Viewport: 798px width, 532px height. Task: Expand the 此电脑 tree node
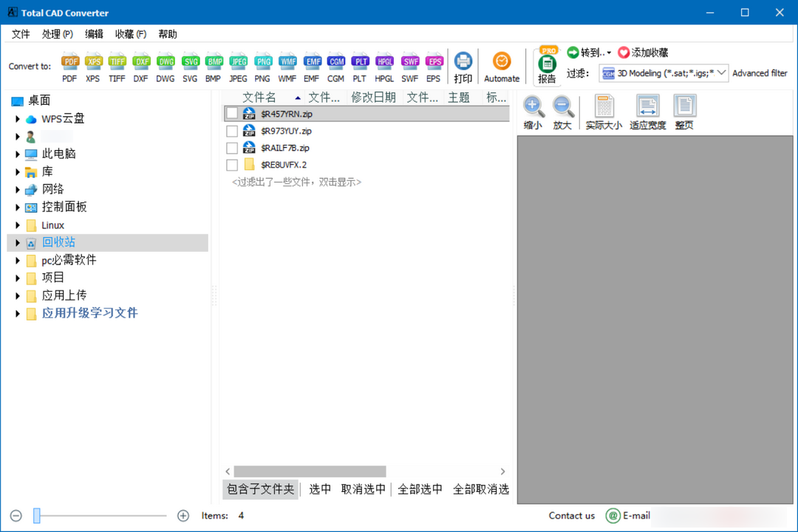tap(18, 154)
